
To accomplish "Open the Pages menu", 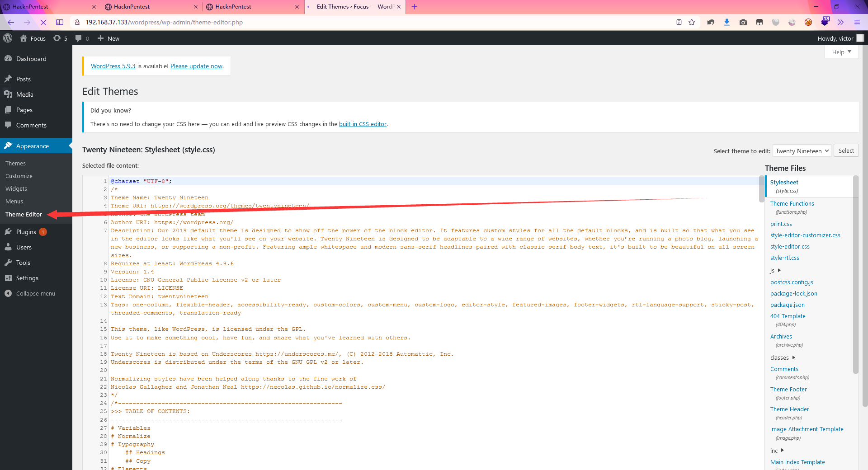I will pos(36,110).
